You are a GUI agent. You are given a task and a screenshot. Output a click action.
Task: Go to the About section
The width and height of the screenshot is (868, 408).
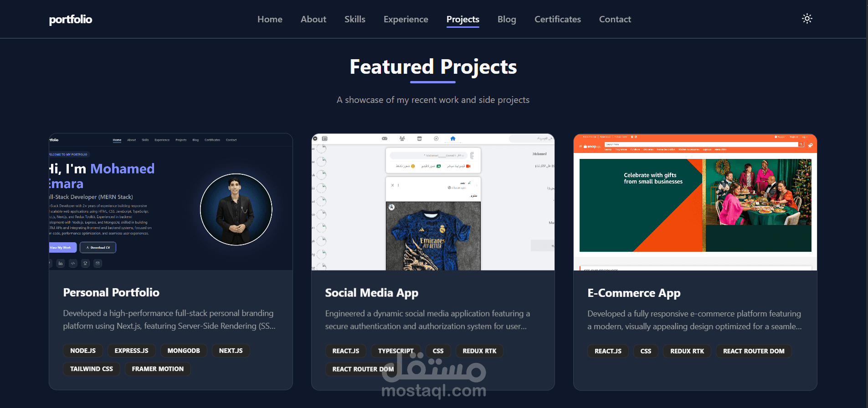point(313,19)
